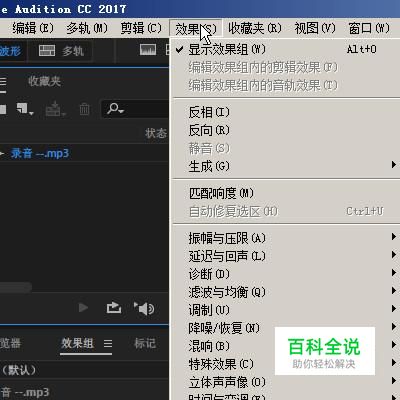Open the 收藏夹 panel tab
The image size is (400, 400).
tap(44, 81)
